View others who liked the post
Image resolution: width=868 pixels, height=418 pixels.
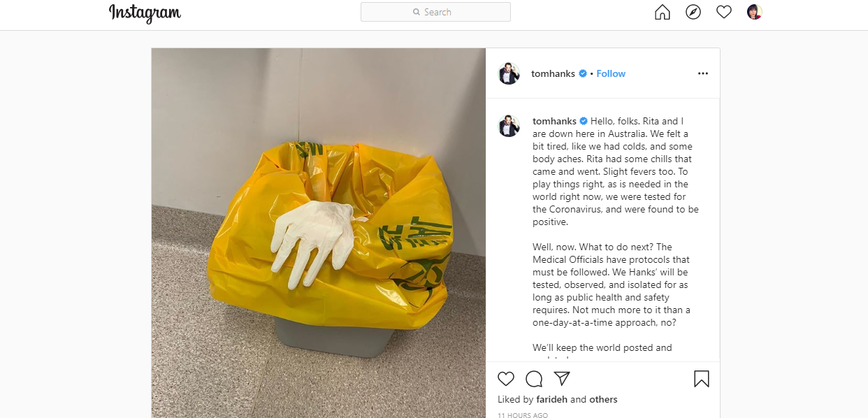click(x=604, y=400)
